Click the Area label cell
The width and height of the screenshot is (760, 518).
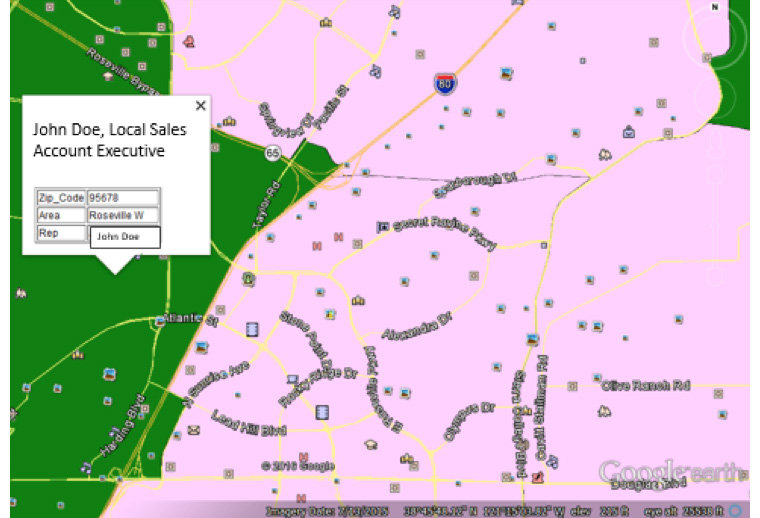point(61,215)
